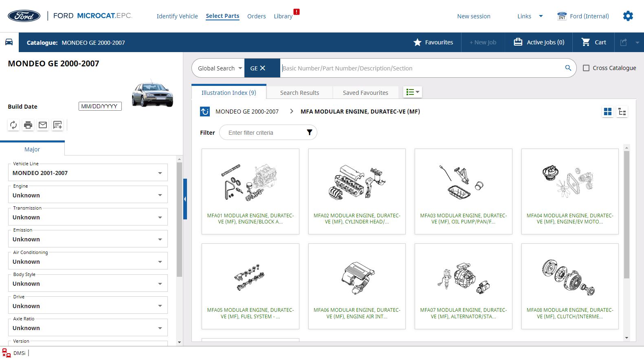The width and height of the screenshot is (644, 359).
Task: Click the Ford logo
Action: coord(24,16)
